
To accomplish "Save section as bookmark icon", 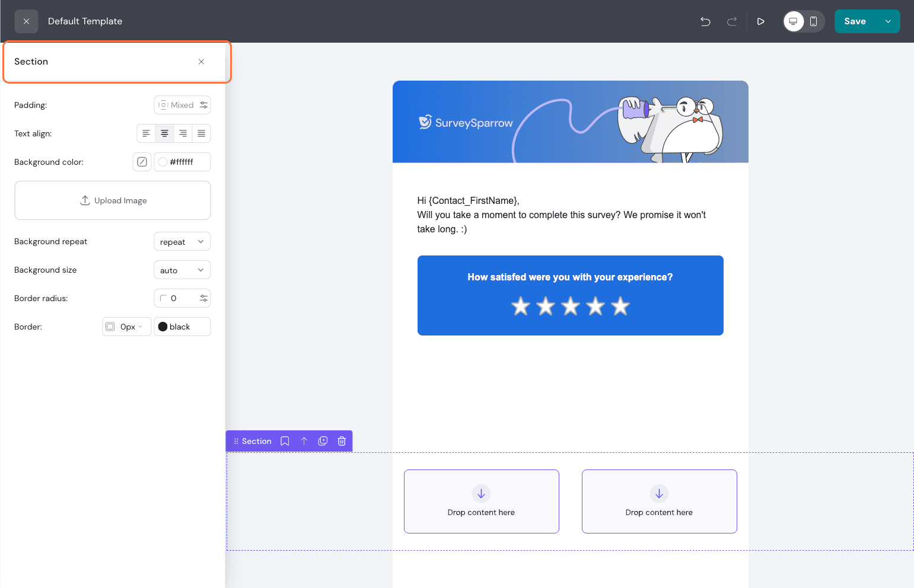I will click(285, 441).
